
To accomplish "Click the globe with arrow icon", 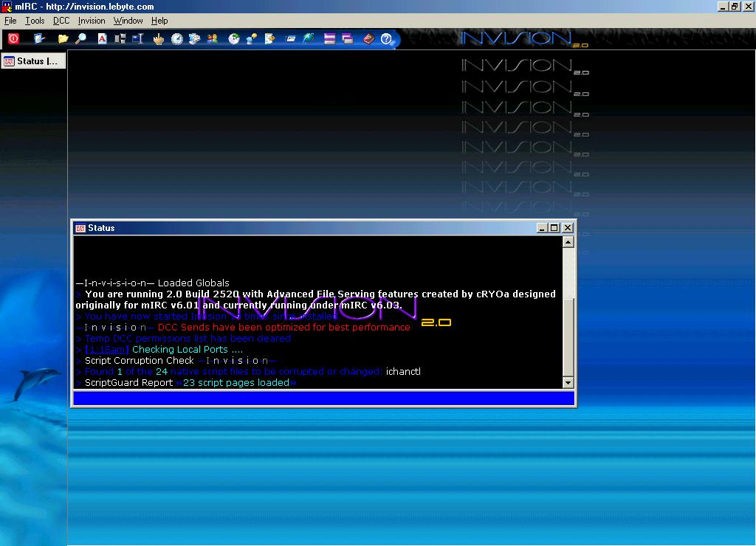I will pos(308,38).
